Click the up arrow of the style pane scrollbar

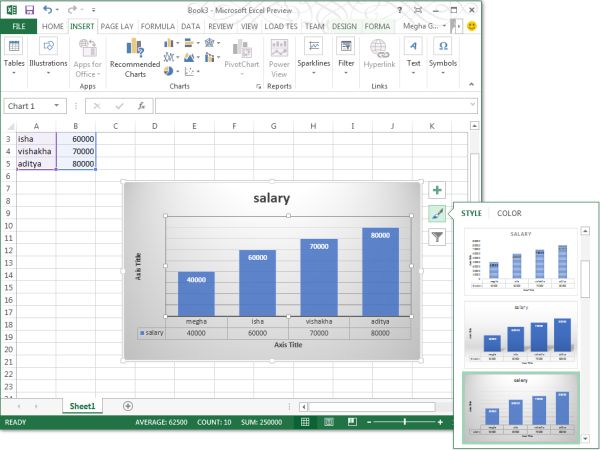(x=585, y=231)
